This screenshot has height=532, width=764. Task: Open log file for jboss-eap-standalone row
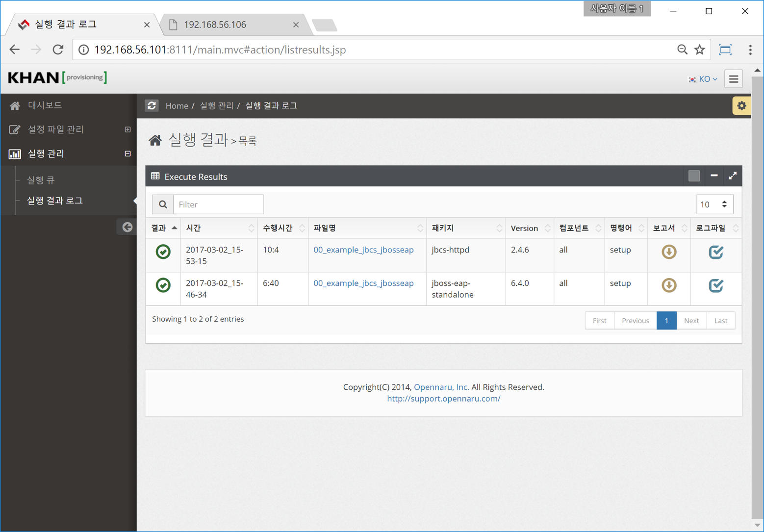[715, 285]
